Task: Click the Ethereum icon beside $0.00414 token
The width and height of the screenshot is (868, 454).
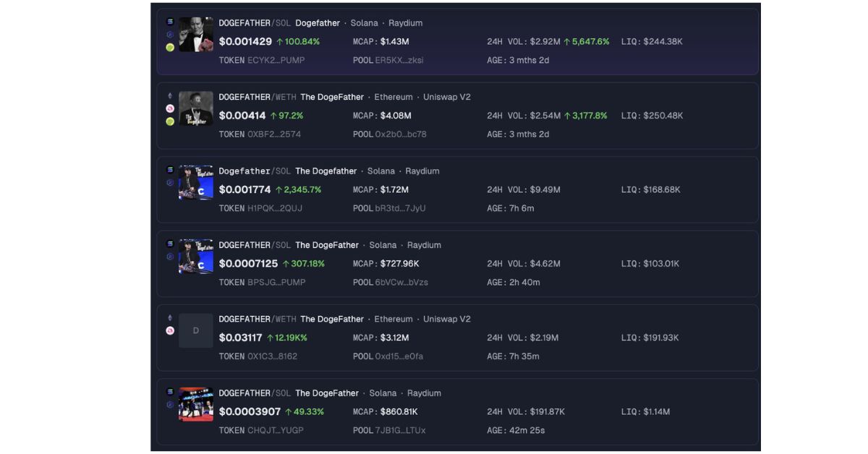Action: point(170,95)
